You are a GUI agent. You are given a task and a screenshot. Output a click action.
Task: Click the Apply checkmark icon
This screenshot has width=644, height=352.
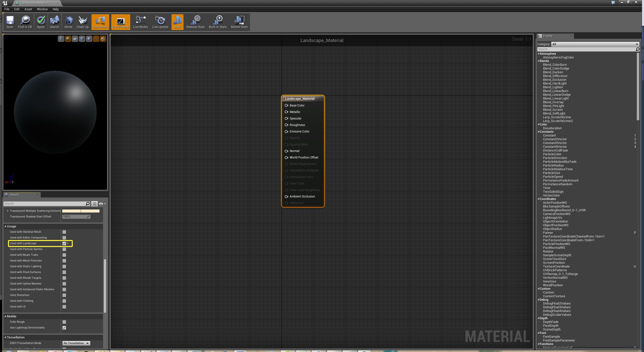pos(41,22)
